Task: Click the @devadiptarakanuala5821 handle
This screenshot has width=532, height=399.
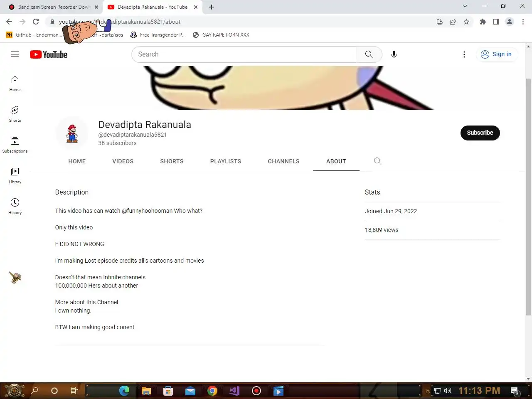Action: pos(132,135)
